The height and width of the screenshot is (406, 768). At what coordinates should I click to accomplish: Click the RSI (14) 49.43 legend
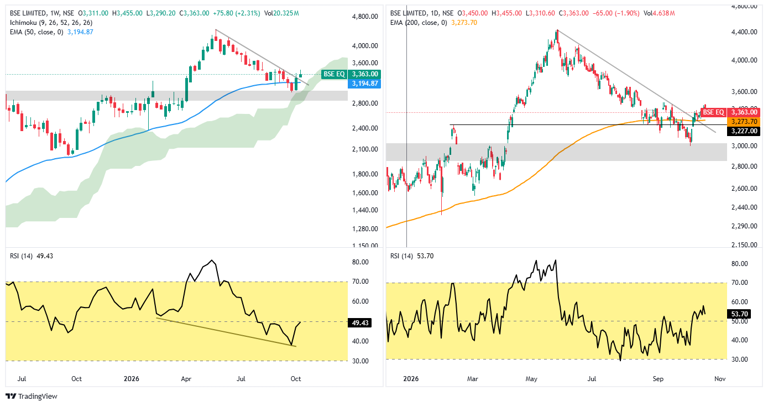pos(29,256)
